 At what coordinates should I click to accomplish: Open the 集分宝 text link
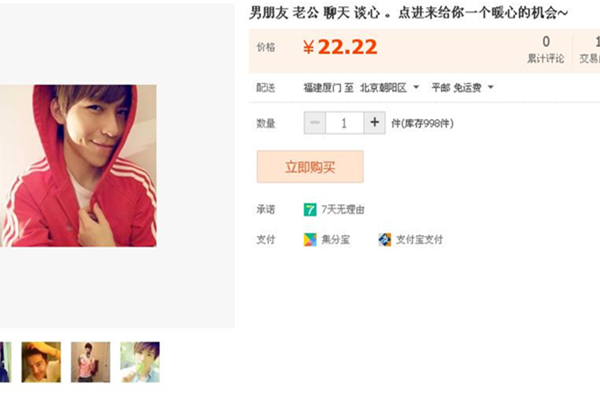pos(336,240)
